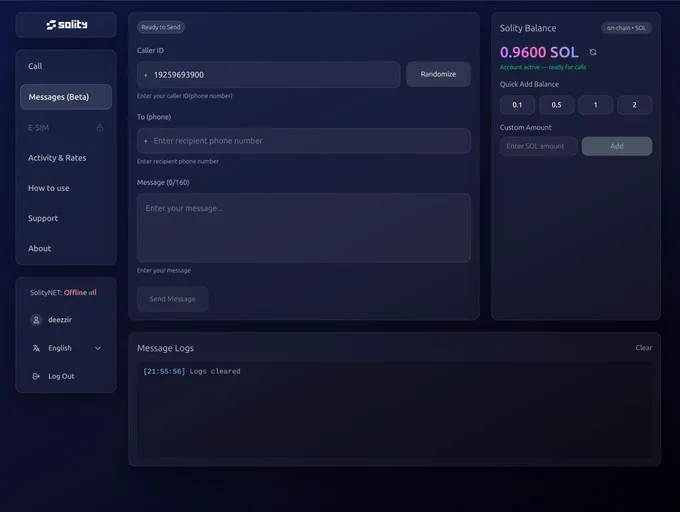The height and width of the screenshot is (512, 680).
Task: Click the 0.9600 SOL balance value
Action: pos(539,52)
